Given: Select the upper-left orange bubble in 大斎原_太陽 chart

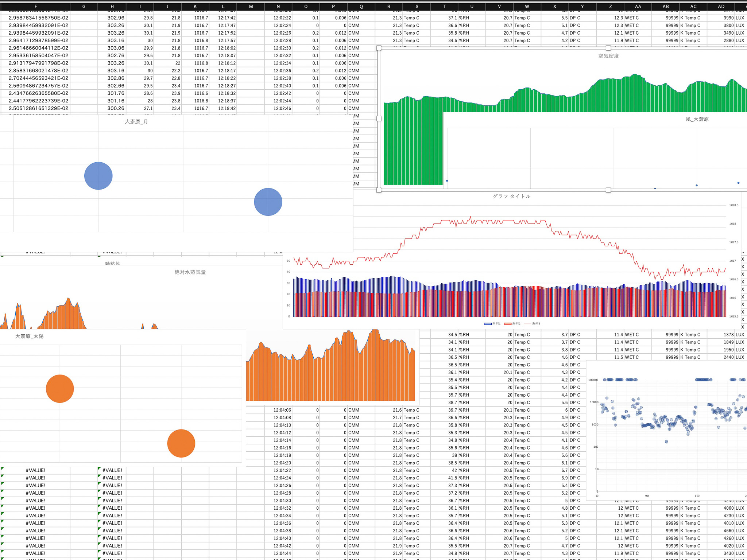Looking at the screenshot, I should click(x=60, y=389).
